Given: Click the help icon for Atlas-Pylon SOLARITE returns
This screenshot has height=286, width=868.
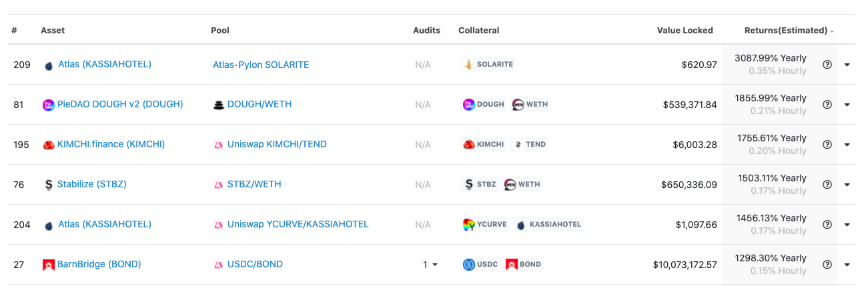Looking at the screenshot, I should pos(827,65).
